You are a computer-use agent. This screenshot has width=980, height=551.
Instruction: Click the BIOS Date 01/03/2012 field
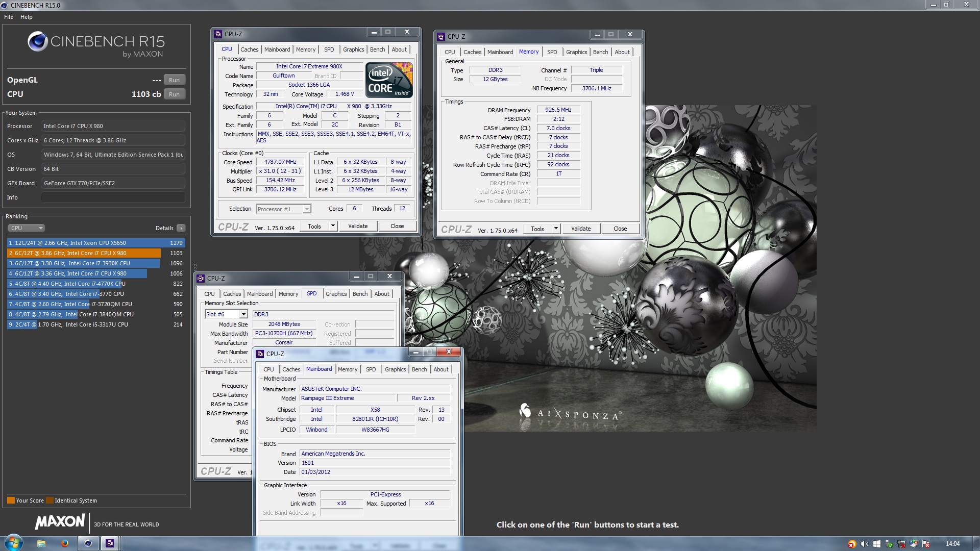pos(375,472)
